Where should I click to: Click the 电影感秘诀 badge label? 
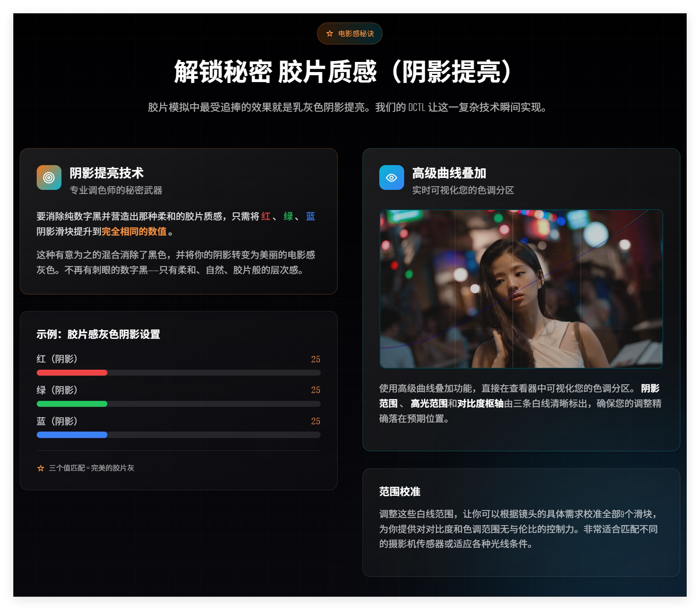pos(356,33)
